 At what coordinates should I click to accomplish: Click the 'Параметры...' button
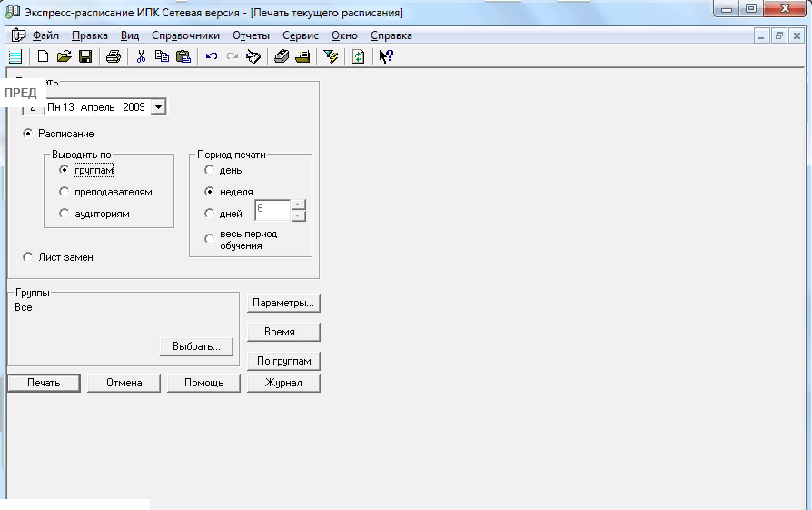283,303
